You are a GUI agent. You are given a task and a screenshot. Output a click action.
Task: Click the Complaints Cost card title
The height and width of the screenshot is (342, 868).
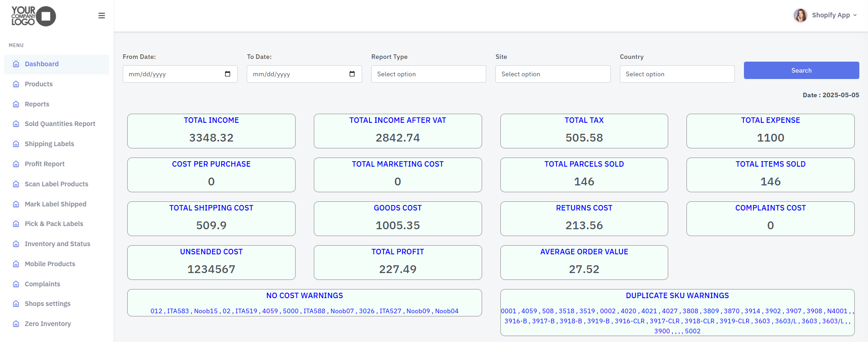click(770, 208)
